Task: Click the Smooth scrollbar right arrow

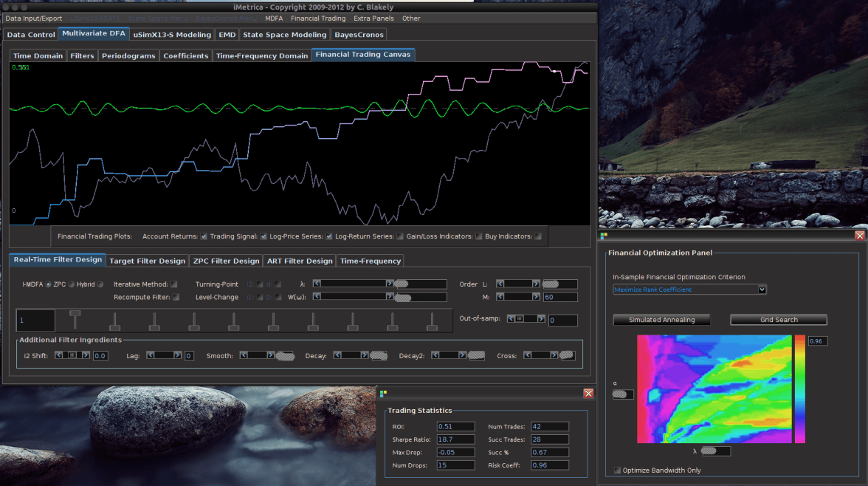Action: (272, 355)
